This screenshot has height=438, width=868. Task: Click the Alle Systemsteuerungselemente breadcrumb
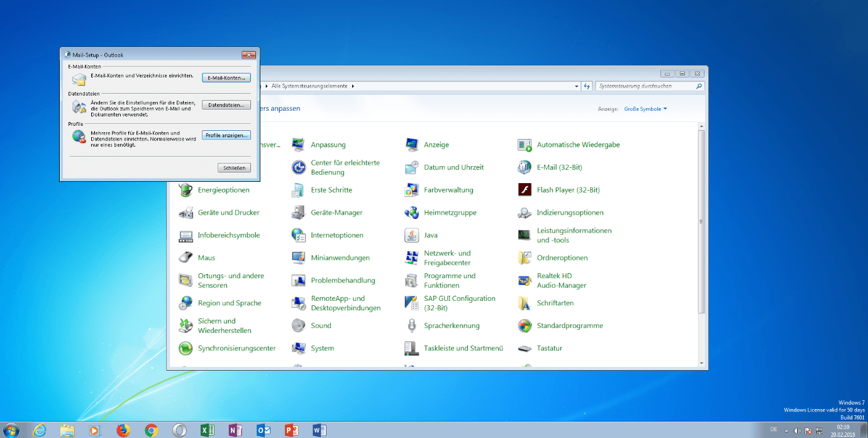click(309, 86)
